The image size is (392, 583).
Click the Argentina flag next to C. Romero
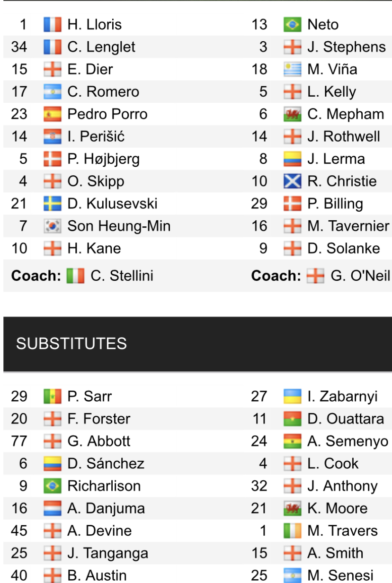53,92
